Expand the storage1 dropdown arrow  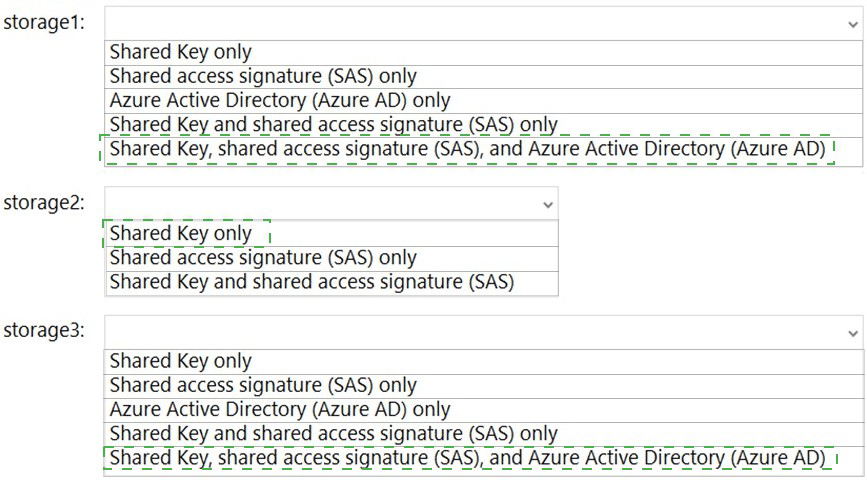pyautogui.click(x=853, y=24)
